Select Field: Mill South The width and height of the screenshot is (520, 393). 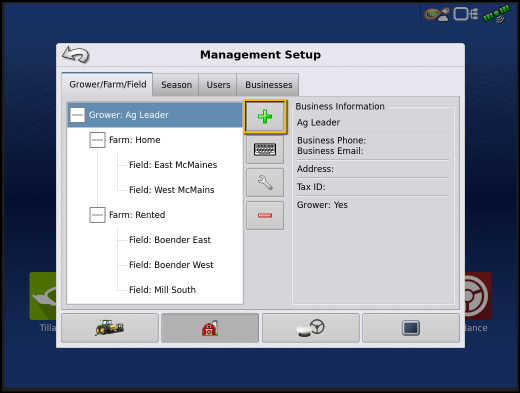pyautogui.click(x=162, y=290)
